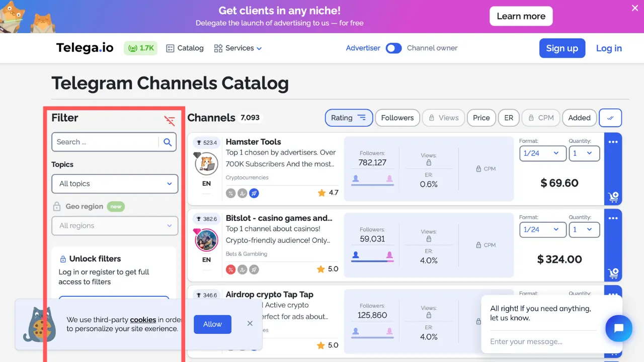Click Hamster Tools grey person-check icon

point(243,193)
